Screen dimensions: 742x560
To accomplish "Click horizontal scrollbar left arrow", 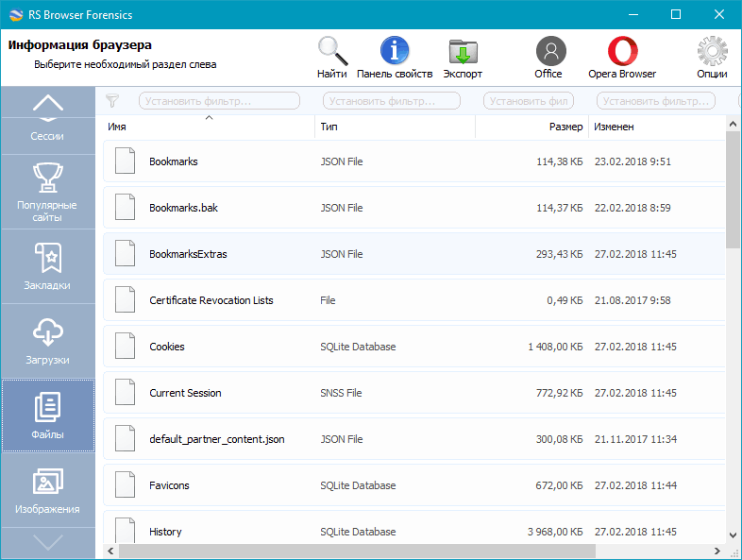I will tap(110, 551).
